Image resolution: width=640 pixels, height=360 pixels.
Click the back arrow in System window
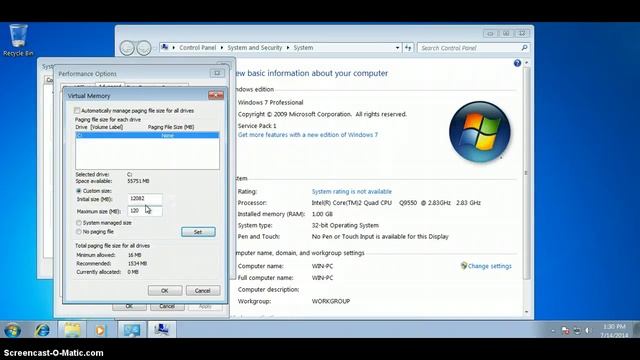[x=127, y=48]
